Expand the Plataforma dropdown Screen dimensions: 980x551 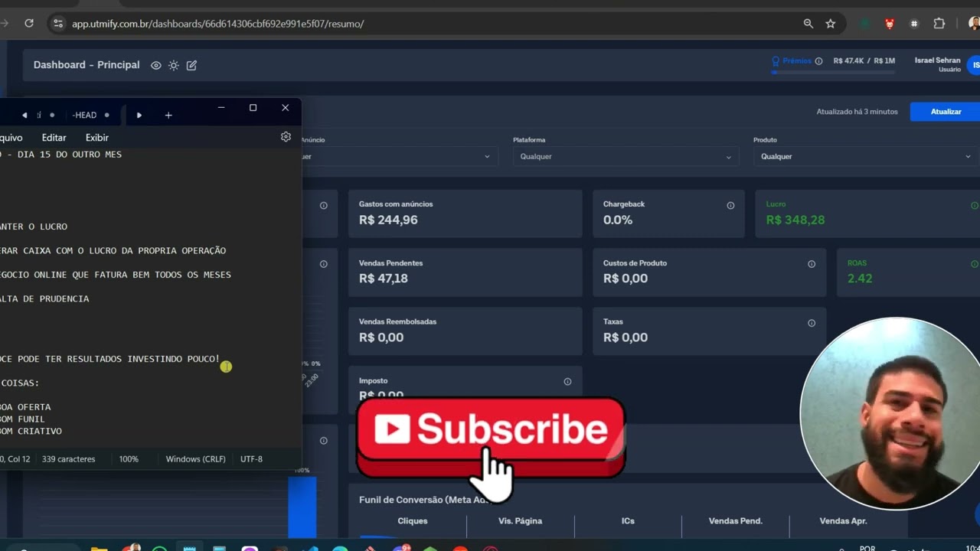pos(625,156)
